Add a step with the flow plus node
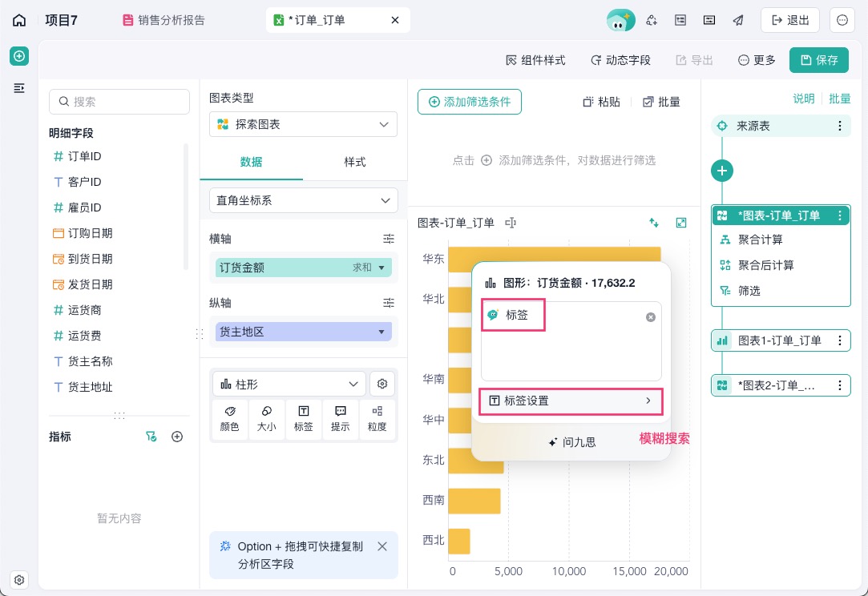Screen dimensions: 868x596 tap(722, 171)
